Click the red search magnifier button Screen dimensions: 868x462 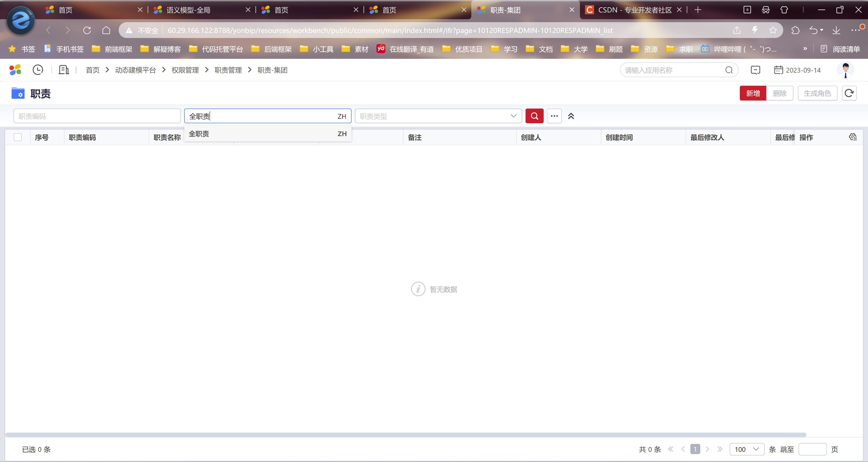[534, 116]
